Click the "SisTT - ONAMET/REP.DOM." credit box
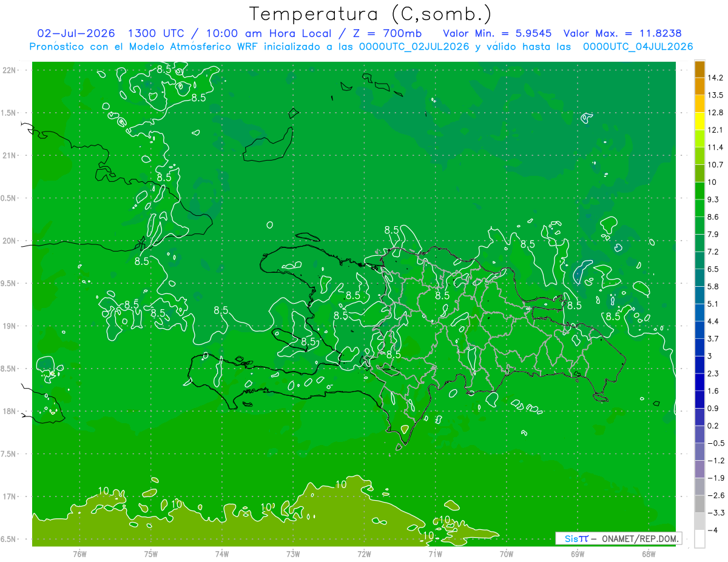The width and height of the screenshot is (728, 562). pos(618,538)
